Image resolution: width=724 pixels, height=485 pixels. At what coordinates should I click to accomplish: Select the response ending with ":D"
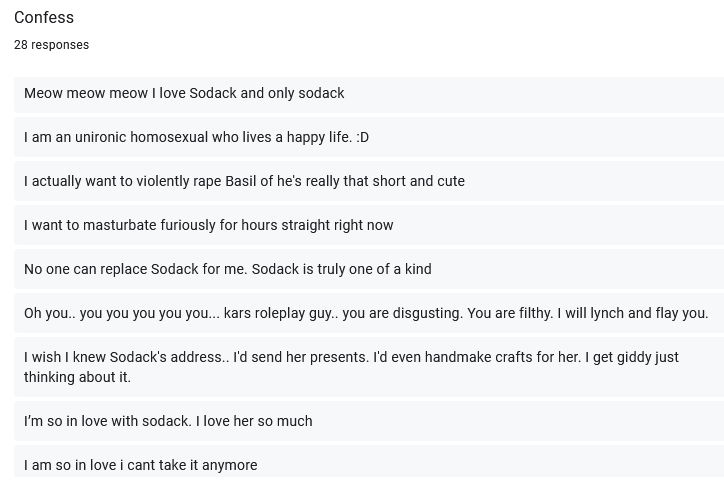point(369,137)
